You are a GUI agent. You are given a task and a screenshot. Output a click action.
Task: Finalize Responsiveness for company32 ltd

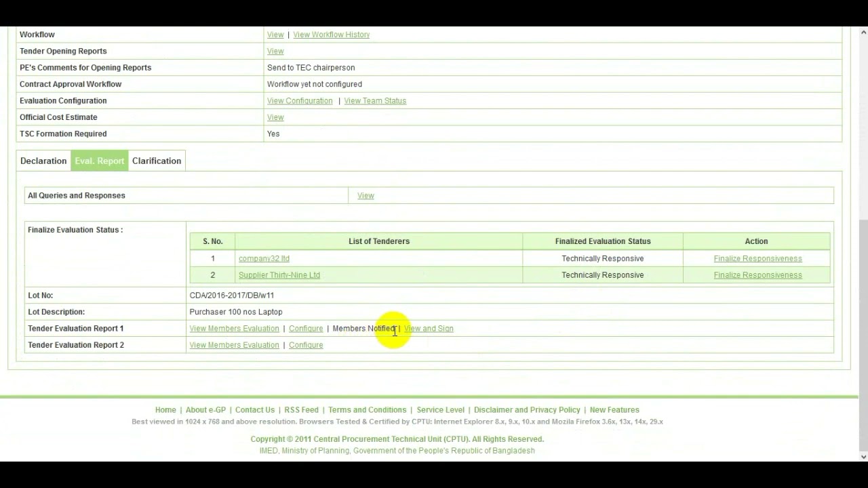tap(757, 258)
